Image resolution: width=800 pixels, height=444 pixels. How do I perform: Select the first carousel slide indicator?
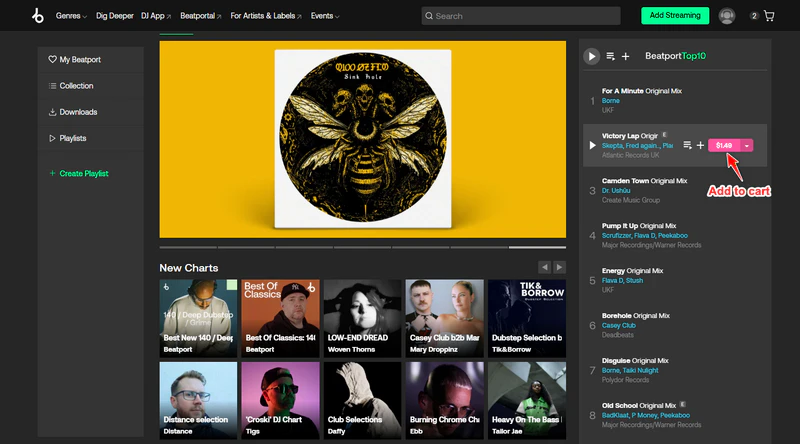point(188,248)
